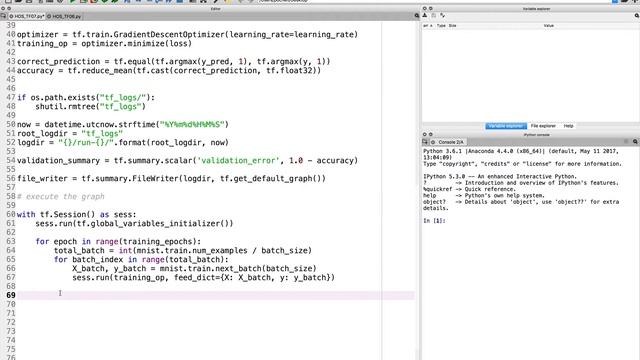Click the IPython In [1]: prompt
Screen dimensions: 640x360
(x=434, y=221)
